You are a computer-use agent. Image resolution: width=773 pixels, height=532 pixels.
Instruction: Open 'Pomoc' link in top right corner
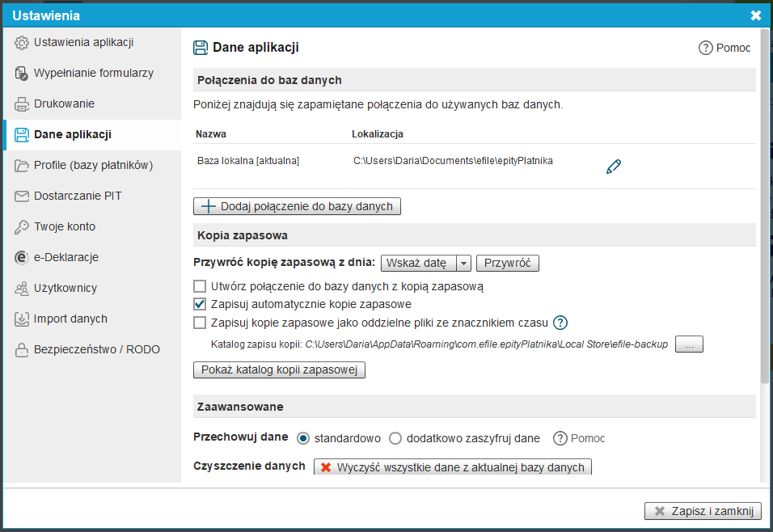tap(724, 48)
